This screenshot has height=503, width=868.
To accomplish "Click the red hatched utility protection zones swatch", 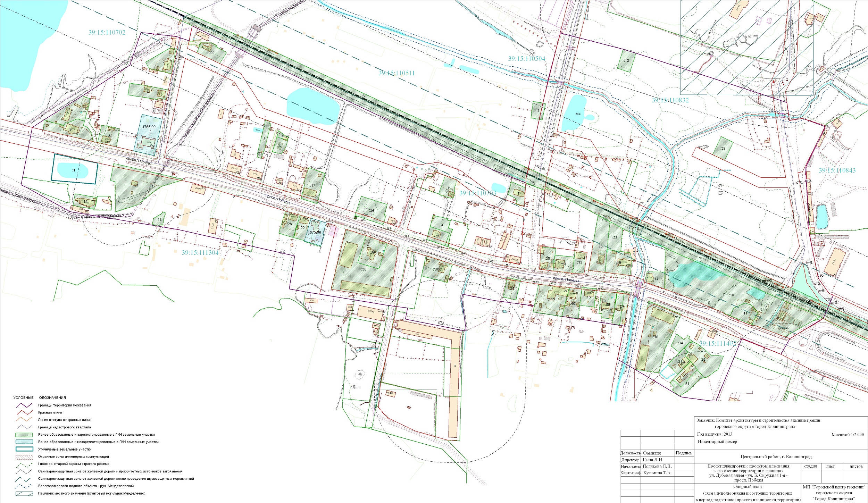I will (x=24, y=457).
